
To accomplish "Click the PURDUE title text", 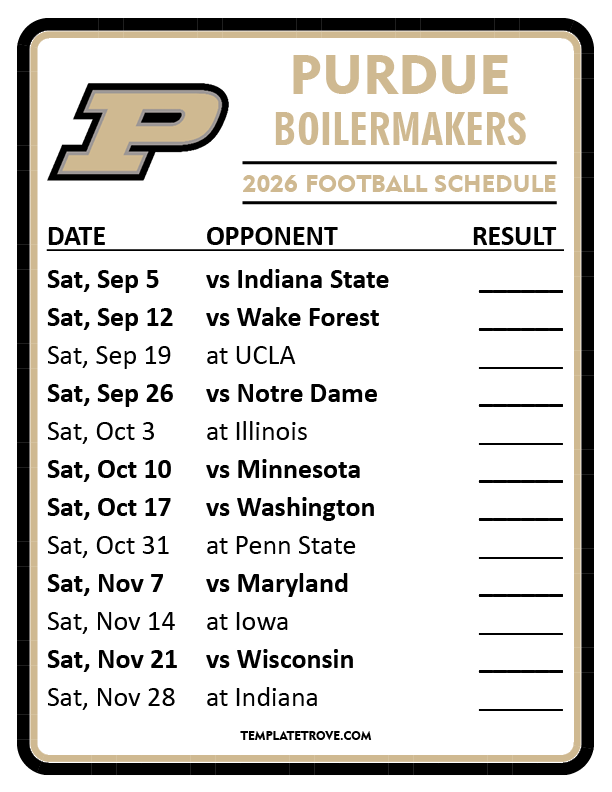I will [x=400, y=77].
